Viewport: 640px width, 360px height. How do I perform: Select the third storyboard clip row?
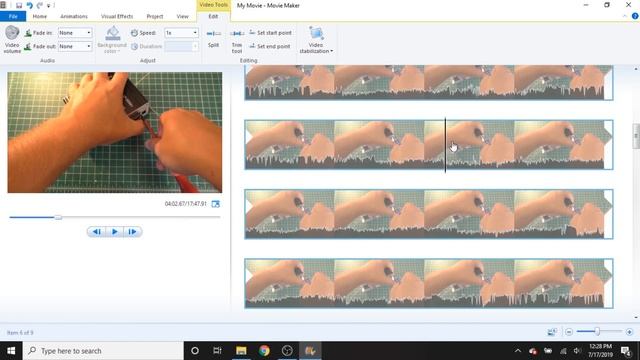pos(429,214)
